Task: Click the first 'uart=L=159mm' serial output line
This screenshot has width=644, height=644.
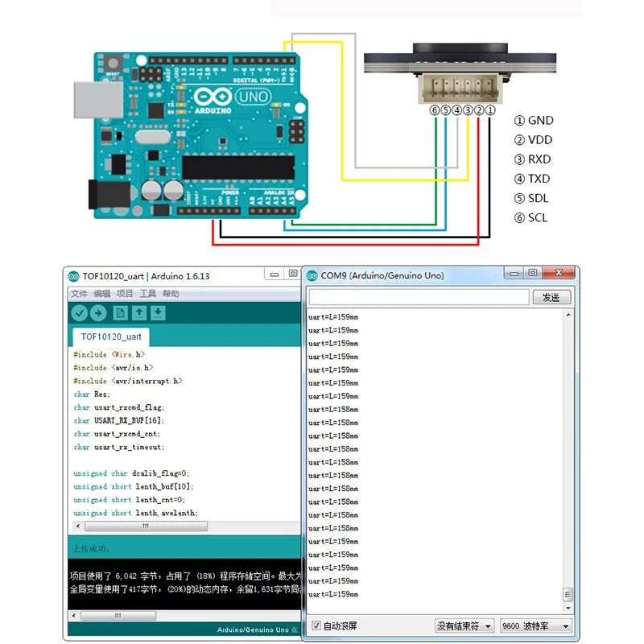Action: (x=333, y=317)
